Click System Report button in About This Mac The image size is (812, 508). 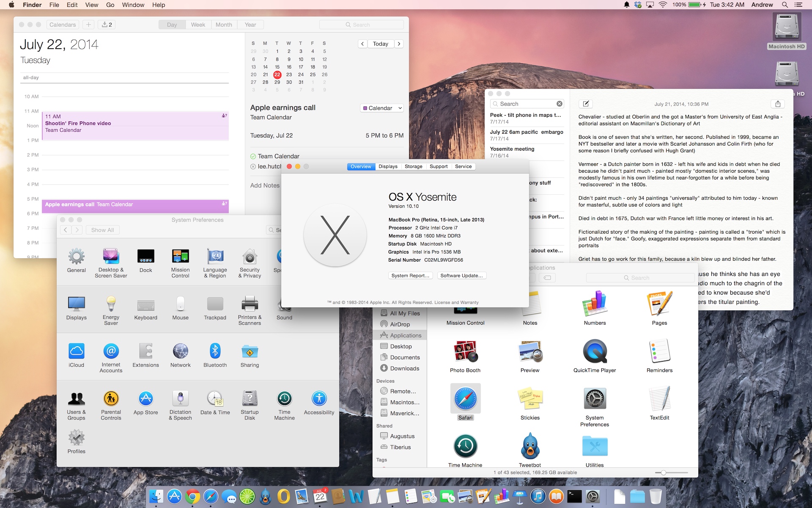(410, 275)
